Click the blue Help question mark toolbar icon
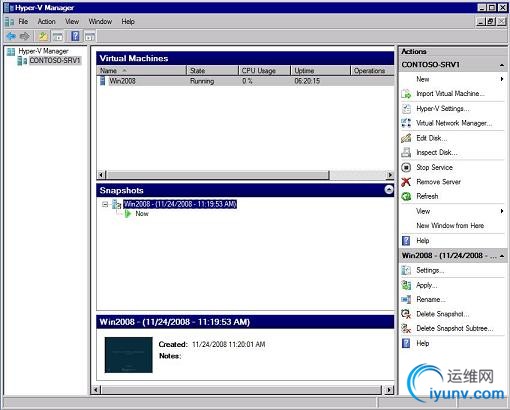Image resolution: width=510 pixels, height=410 pixels. click(75, 36)
